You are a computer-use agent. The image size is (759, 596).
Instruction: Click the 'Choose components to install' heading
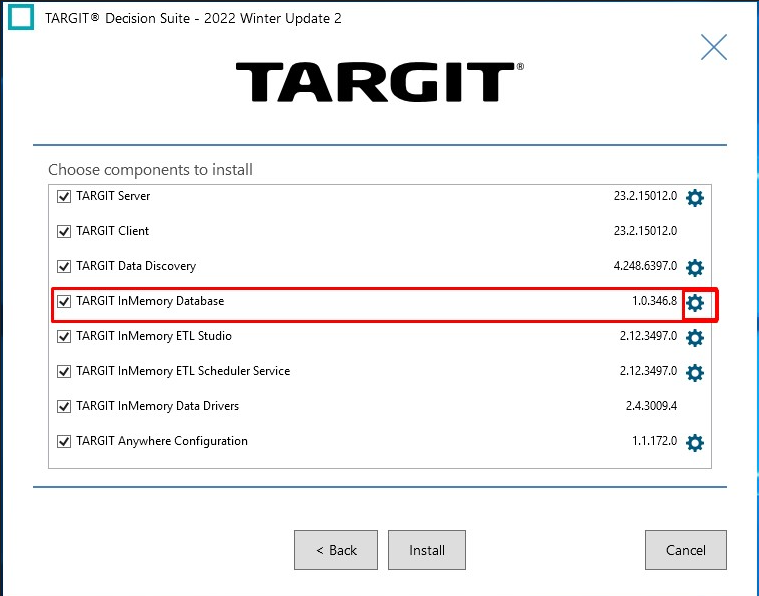(x=150, y=169)
